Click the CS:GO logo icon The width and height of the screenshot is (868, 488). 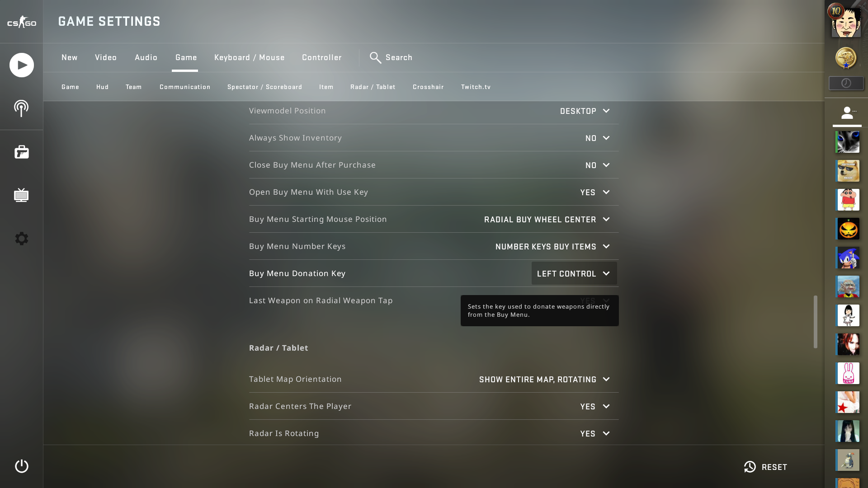[x=21, y=21]
